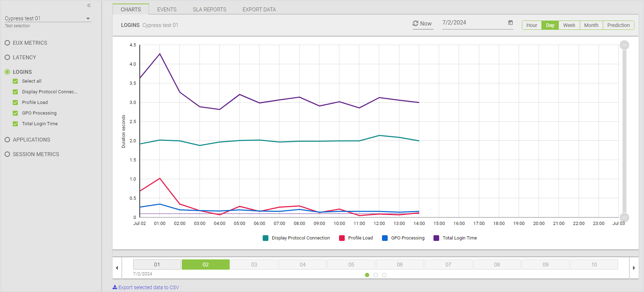Go to previous dates with left arrow
This screenshot has height=292, width=644.
click(x=117, y=268)
